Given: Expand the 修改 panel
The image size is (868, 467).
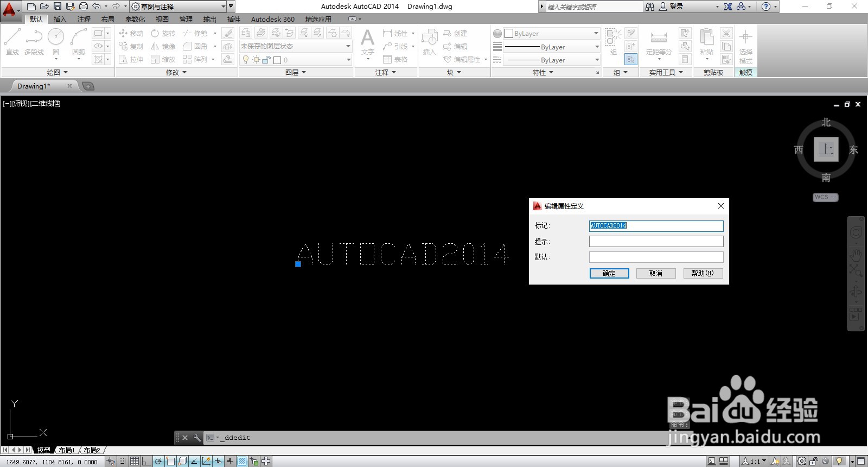Looking at the screenshot, I should coord(176,72).
